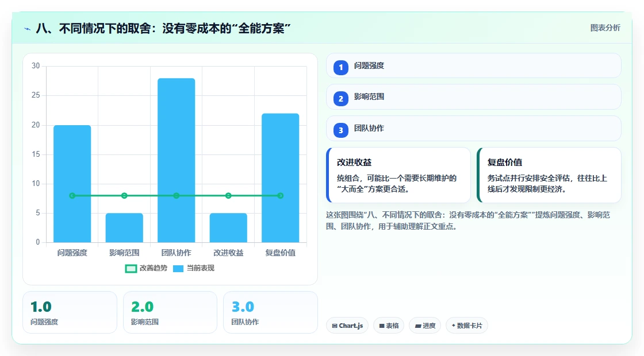Click the text 线后才发现限制更经济

(527, 189)
